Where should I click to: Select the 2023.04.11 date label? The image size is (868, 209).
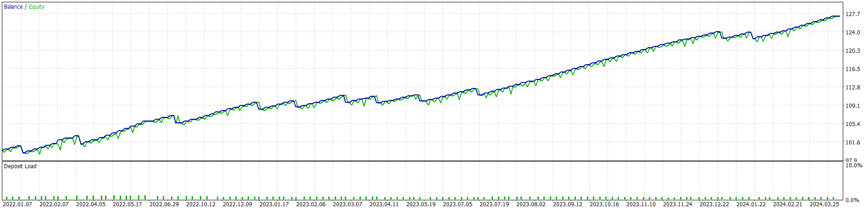click(x=384, y=204)
